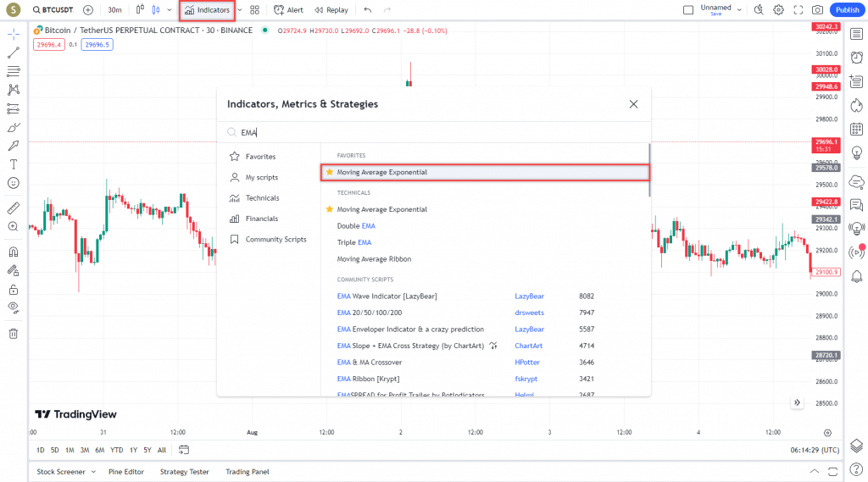The height and width of the screenshot is (482, 868).
Task: Open the BTCUSDT symbol search
Action: coord(53,10)
